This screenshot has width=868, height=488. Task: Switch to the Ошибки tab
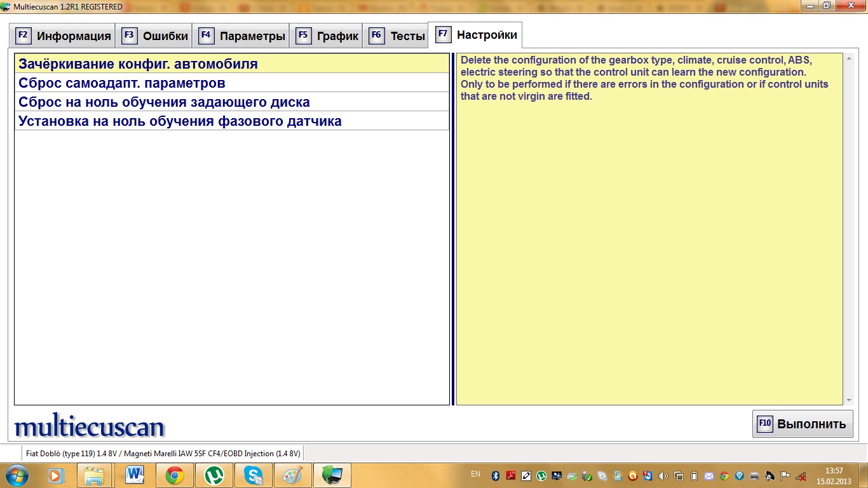click(156, 36)
